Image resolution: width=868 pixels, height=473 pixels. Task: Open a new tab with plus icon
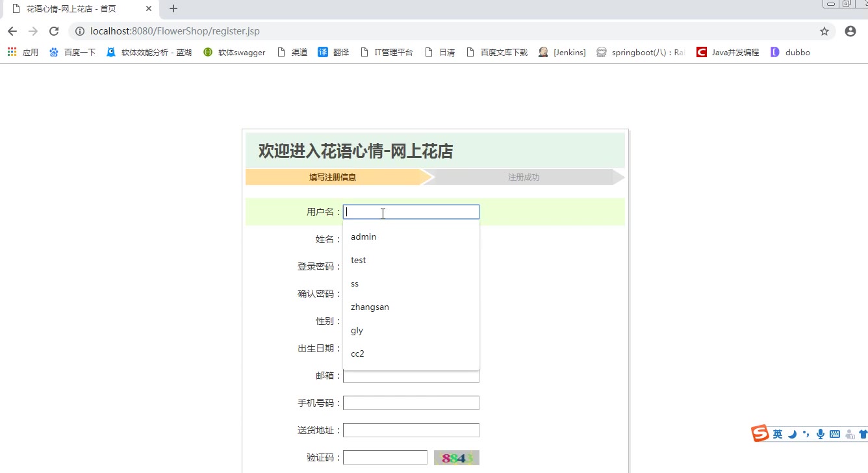[173, 9]
